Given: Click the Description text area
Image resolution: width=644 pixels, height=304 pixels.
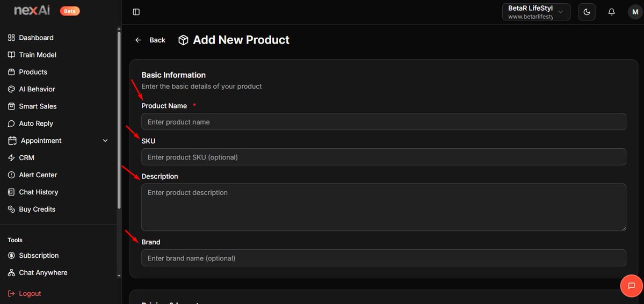Looking at the screenshot, I should tap(383, 207).
